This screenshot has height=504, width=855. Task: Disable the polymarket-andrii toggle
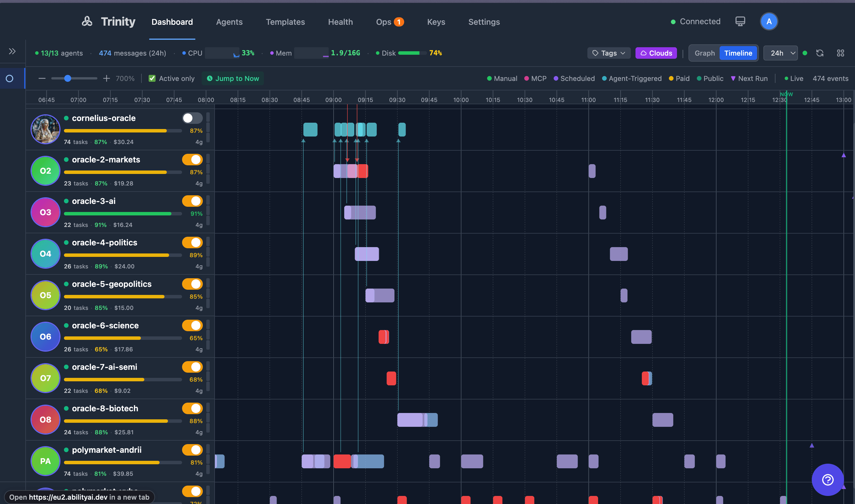[192, 449]
